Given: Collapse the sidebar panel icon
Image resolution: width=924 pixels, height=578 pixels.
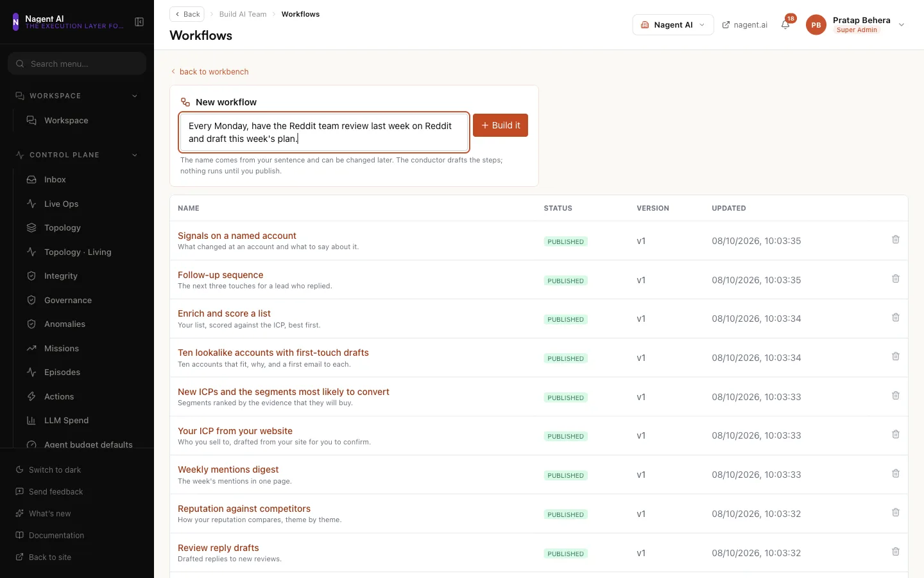Looking at the screenshot, I should (x=139, y=22).
